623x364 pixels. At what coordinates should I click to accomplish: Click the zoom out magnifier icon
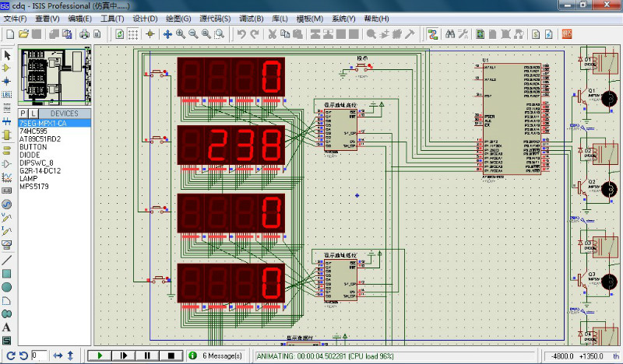[193, 34]
